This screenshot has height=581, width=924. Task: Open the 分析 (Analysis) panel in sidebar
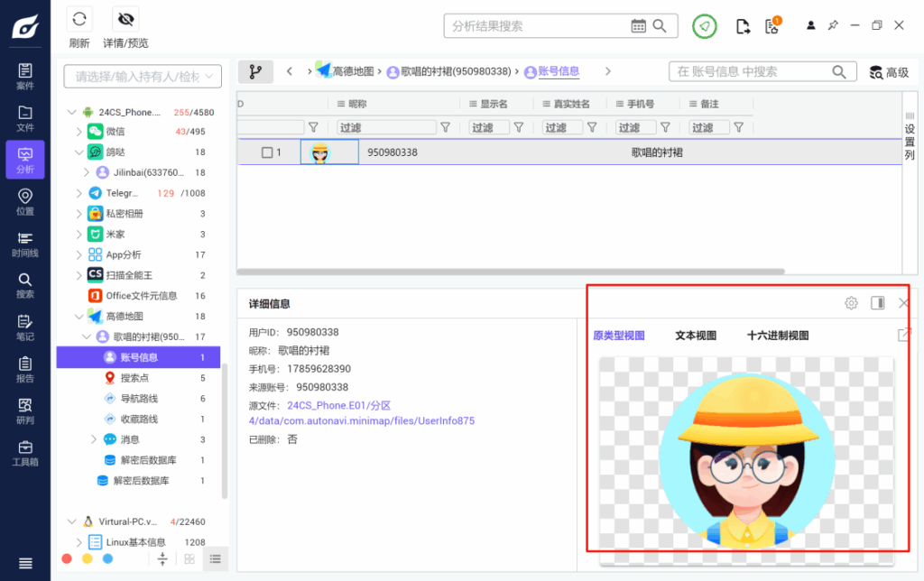pyautogui.click(x=24, y=160)
